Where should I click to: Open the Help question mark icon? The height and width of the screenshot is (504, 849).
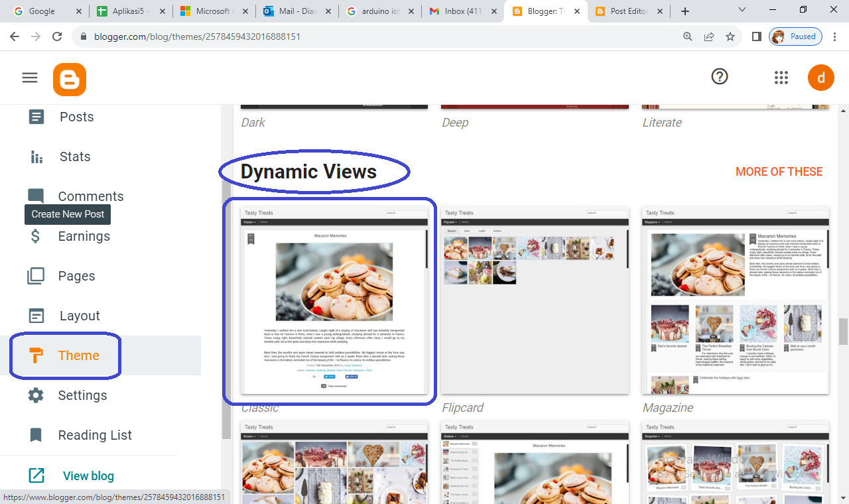click(720, 77)
